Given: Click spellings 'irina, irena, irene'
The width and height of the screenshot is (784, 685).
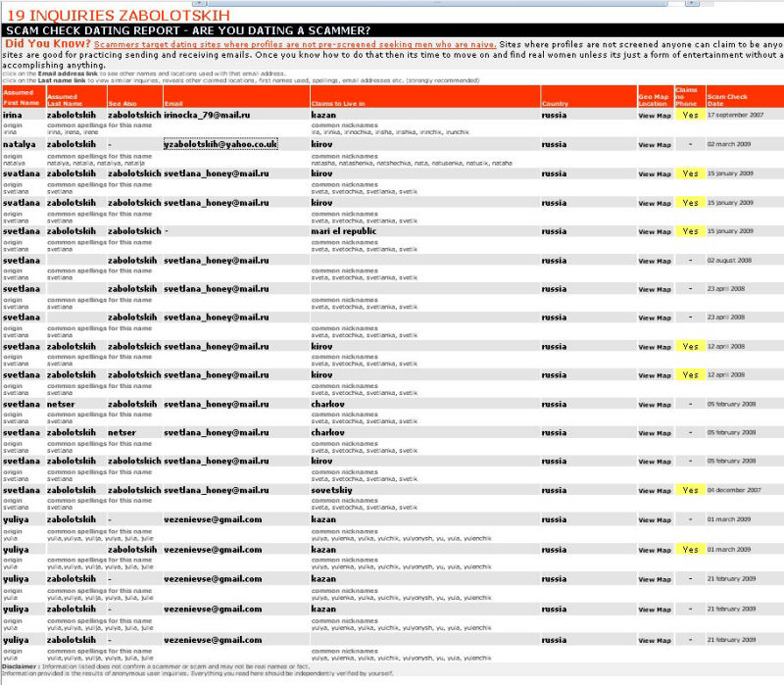Looking at the screenshot, I should tap(73, 132).
